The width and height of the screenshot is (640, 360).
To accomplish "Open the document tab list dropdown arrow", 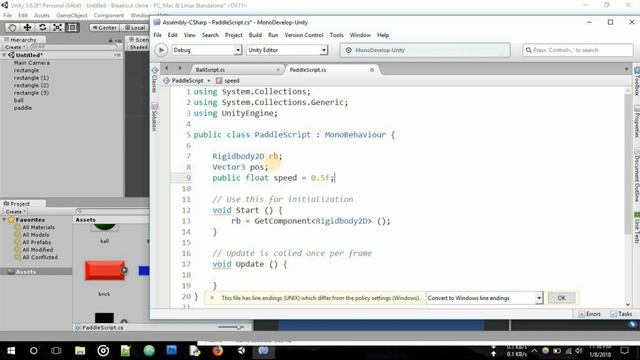I will [x=627, y=69].
